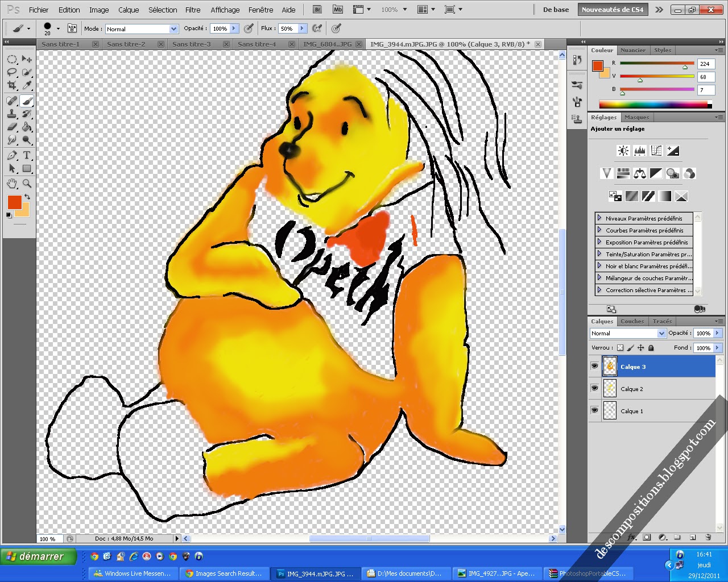Select the Quick Selection tool
728x582 pixels.
pyautogui.click(x=27, y=72)
